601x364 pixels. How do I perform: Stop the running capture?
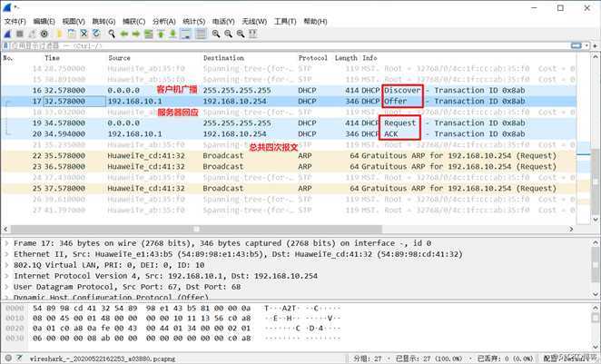point(20,34)
